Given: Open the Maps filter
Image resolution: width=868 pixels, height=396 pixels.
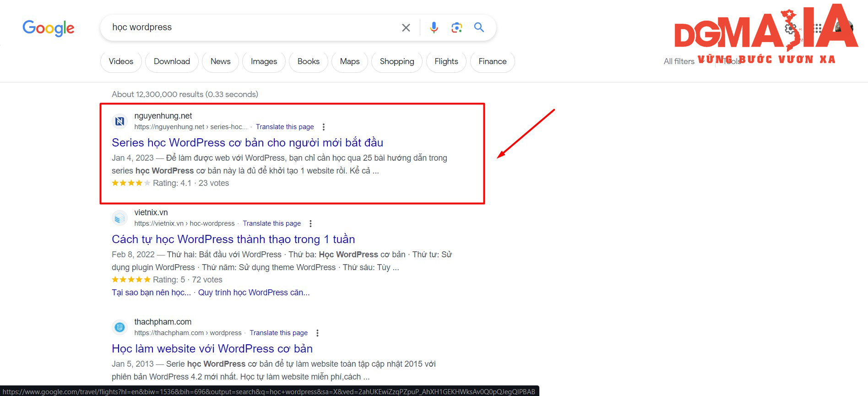Looking at the screenshot, I should (x=350, y=61).
